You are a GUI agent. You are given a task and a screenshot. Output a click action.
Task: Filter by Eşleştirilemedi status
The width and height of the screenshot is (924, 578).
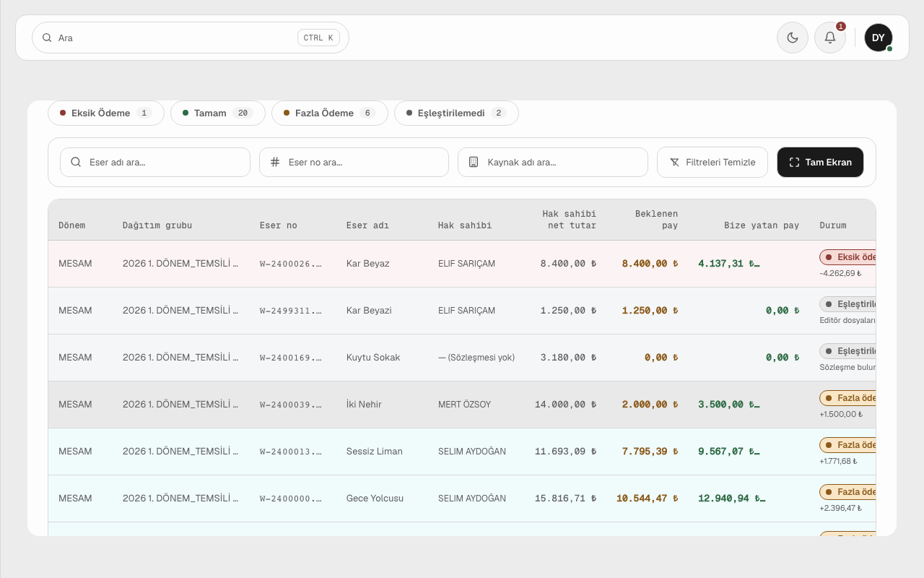[x=456, y=113]
